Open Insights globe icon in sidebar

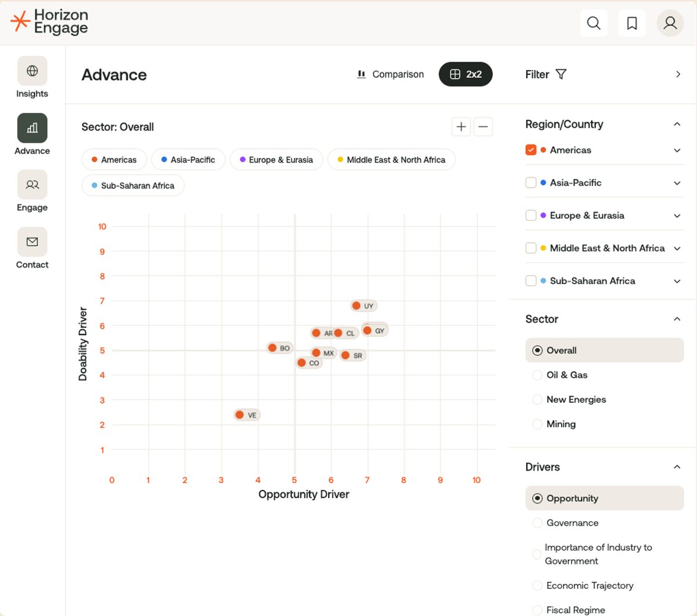coord(33,71)
